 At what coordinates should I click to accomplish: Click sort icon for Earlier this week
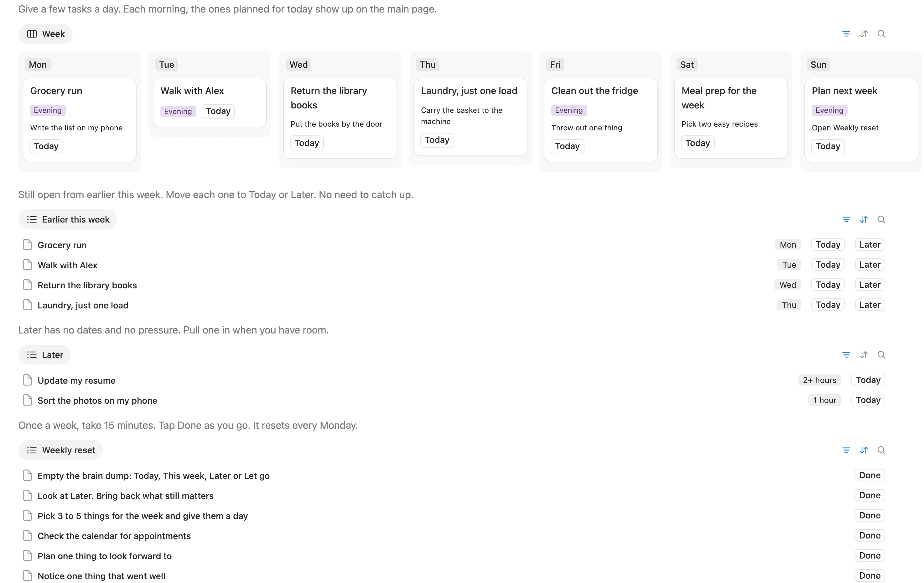(863, 219)
